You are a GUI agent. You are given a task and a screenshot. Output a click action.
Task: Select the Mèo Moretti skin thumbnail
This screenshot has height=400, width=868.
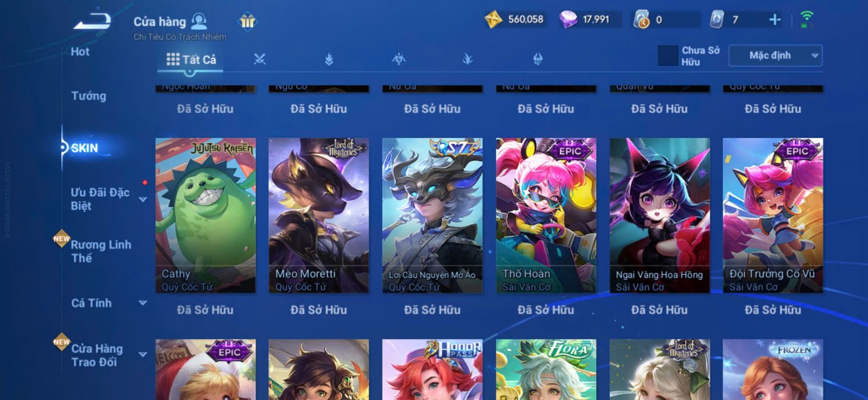(x=318, y=215)
